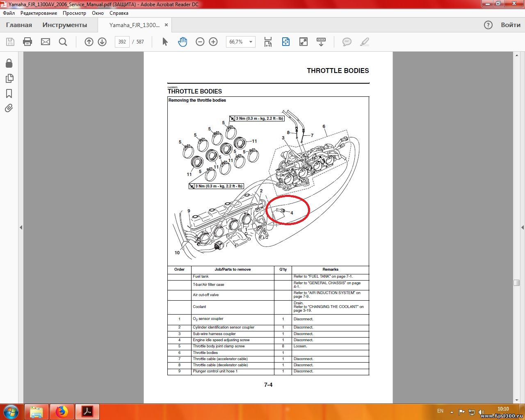The height and width of the screenshot is (420, 525).
Task: Fit one full page icon
Action: [x=286, y=42]
